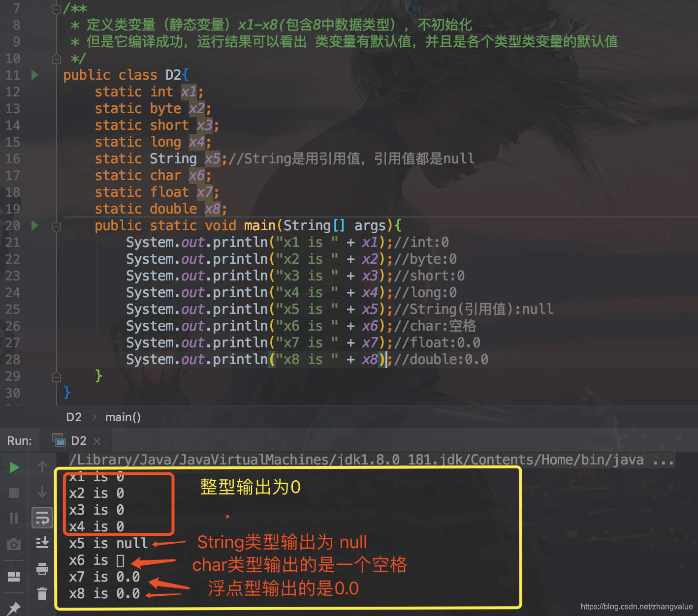Fold end marker at line 29
698x616 pixels.
(57, 377)
